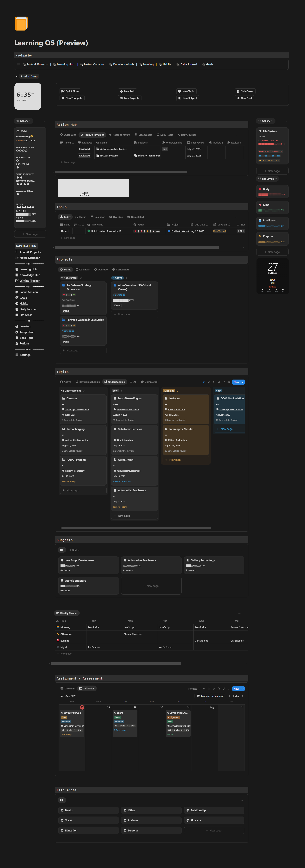305x868 pixels.
Task: Open the table-of-contents icon in Navigation bar
Action: coord(18,64)
